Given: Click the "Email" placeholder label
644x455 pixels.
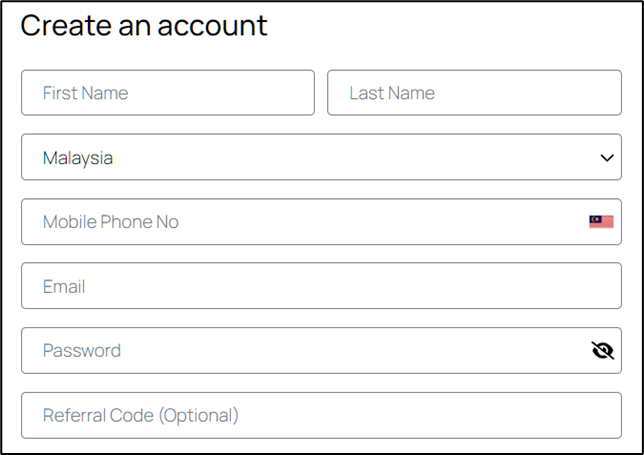Looking at the screenshot, I should coord(64,286).
